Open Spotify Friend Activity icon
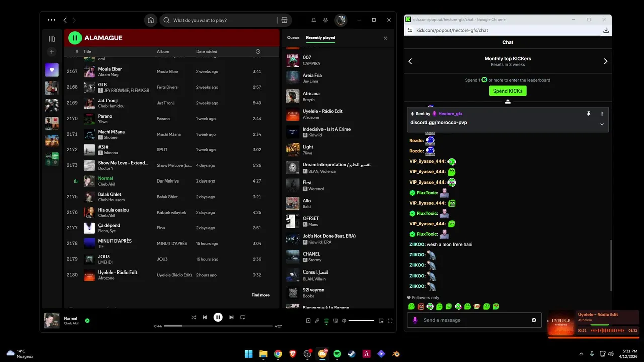 (x=326, y=20)
